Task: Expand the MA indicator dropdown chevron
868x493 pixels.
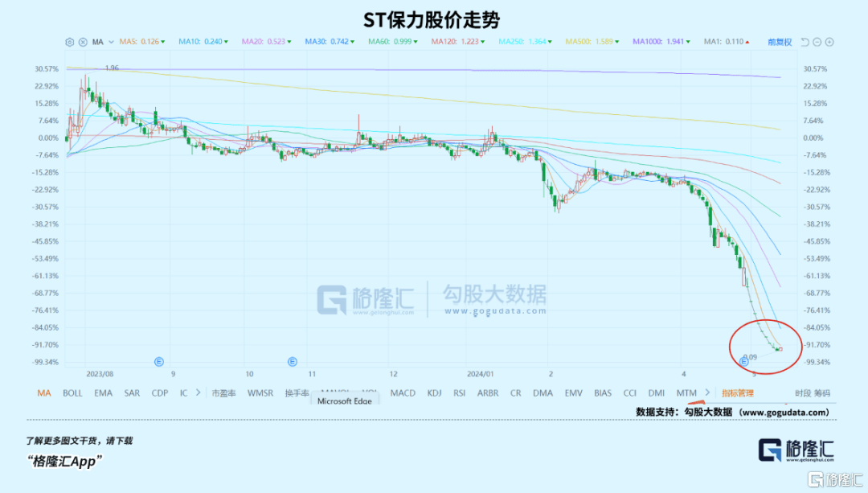Action: pos(110,42)
